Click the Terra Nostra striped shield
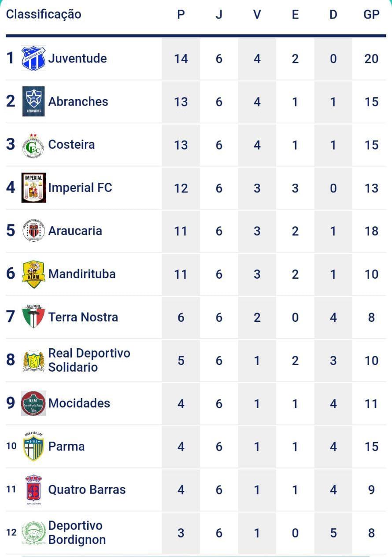392x557 pixels. click(x=33, y=316)
